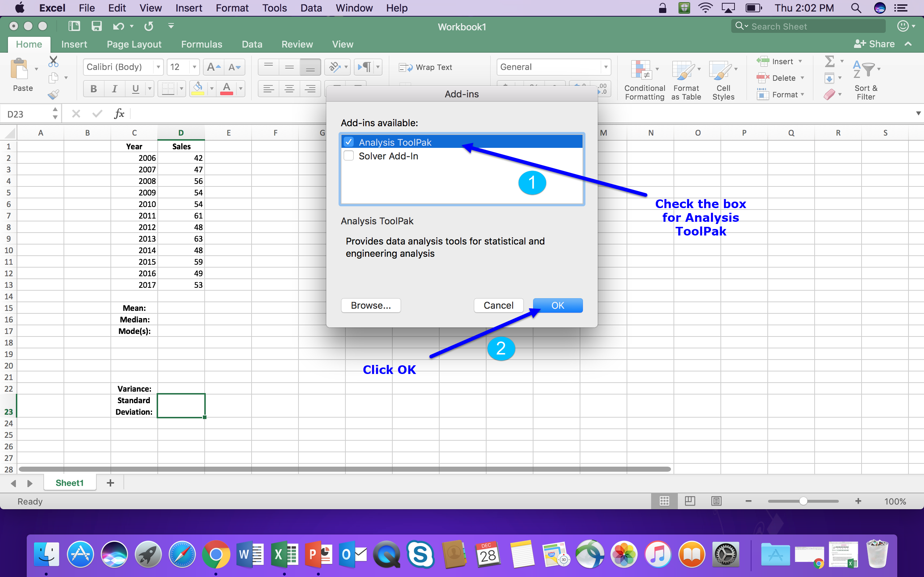The image size is (924, 577).
Task: Click the zoom slider handle
Action: tap(803, 501)
